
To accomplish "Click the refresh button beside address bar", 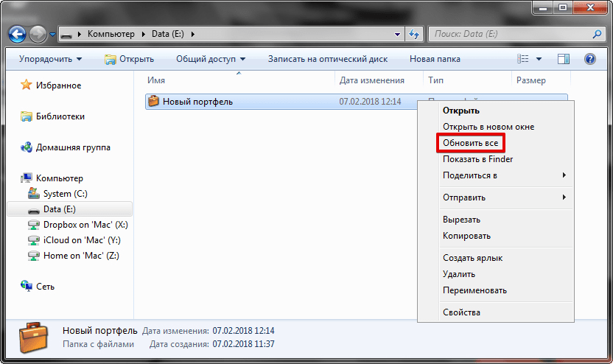I will coord(413,34).
